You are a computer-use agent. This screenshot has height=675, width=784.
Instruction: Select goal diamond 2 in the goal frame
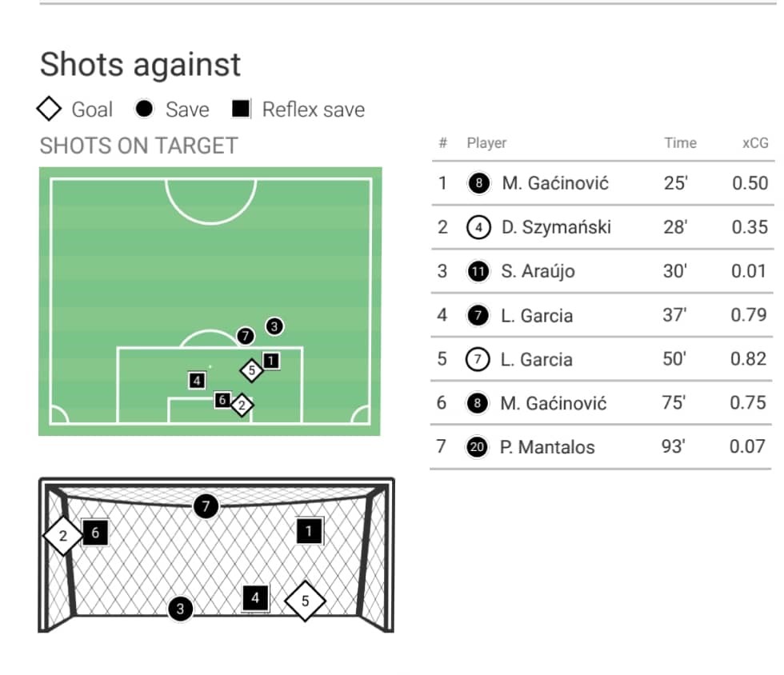(x=63, y=536)
